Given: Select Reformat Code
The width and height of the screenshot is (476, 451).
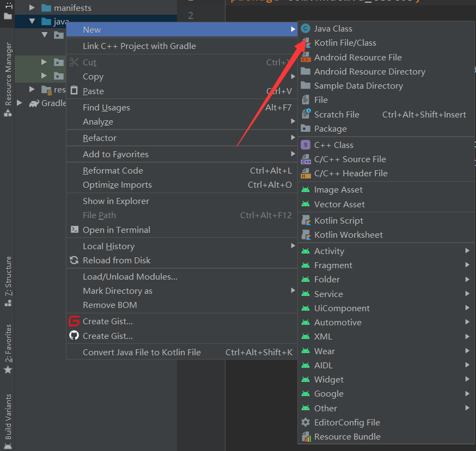Looking at the screenshot, I should (x=181, y=170).
